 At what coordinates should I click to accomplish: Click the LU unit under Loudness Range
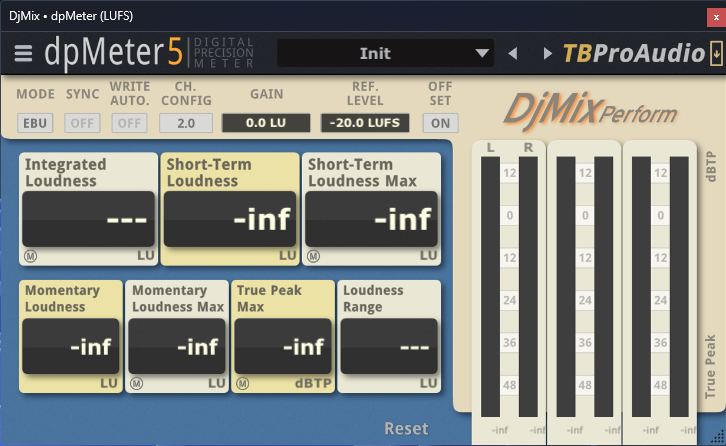pyautogui.click(x=429, y=383)
